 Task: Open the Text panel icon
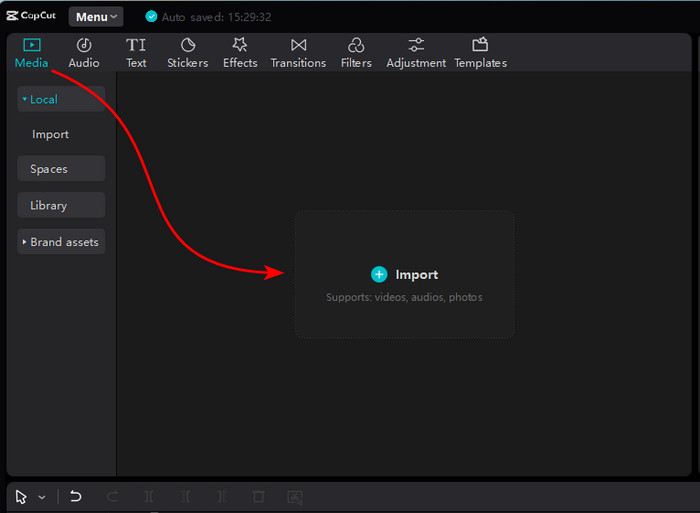tap(136, 45)
